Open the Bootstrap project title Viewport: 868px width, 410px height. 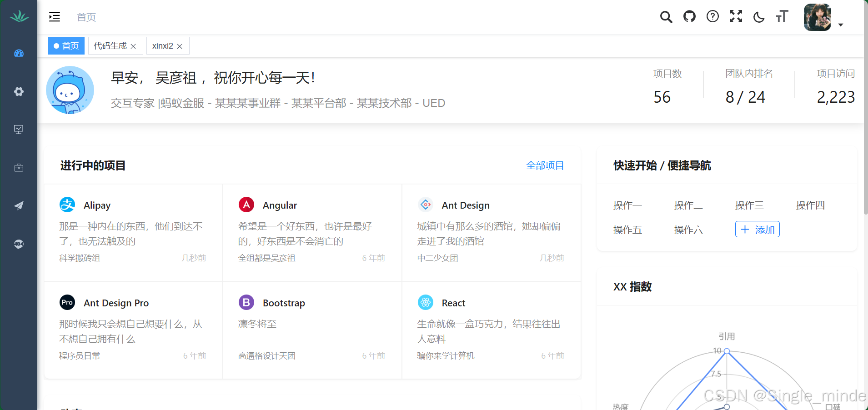click(x=284, y=303)
